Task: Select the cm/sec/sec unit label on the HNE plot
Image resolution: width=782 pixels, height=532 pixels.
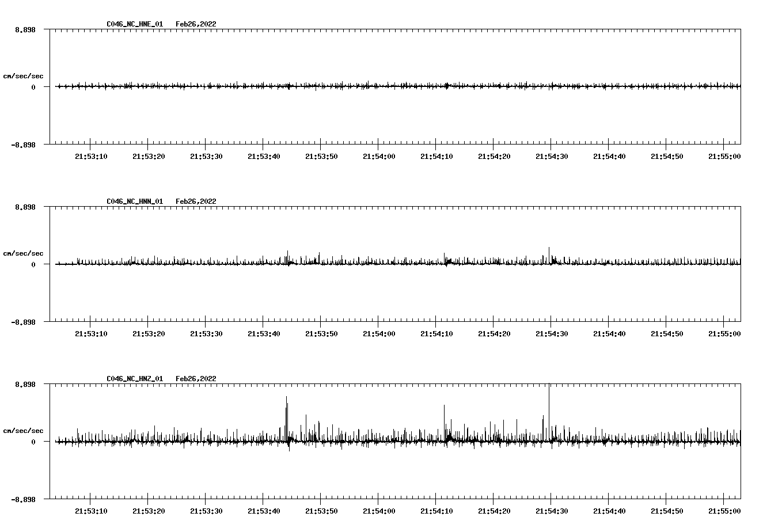Action: tap(23, 76)
